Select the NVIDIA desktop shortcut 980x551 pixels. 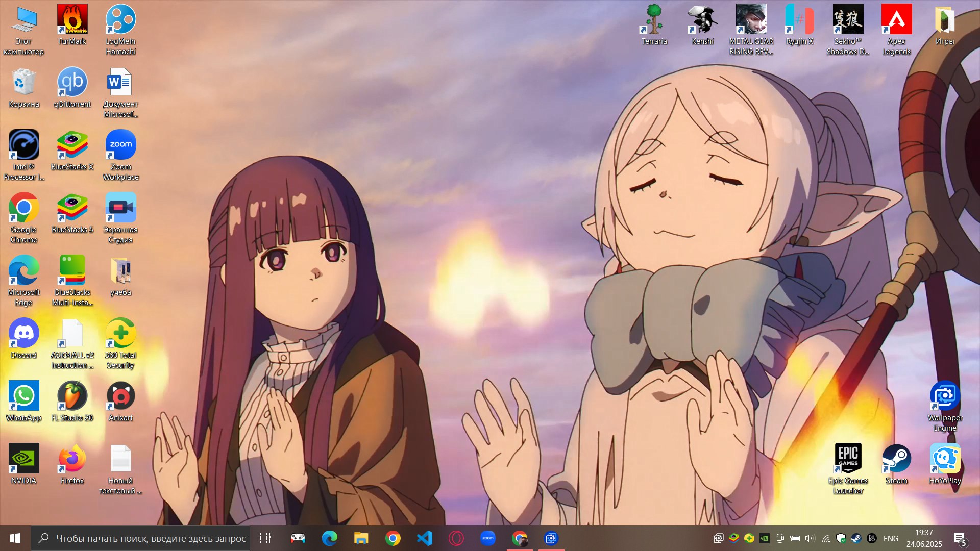[x=23, y=465]
